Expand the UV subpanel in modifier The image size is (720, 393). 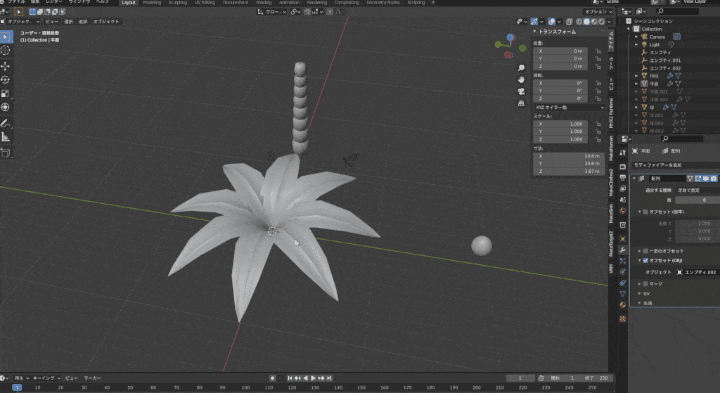point(640,293)
